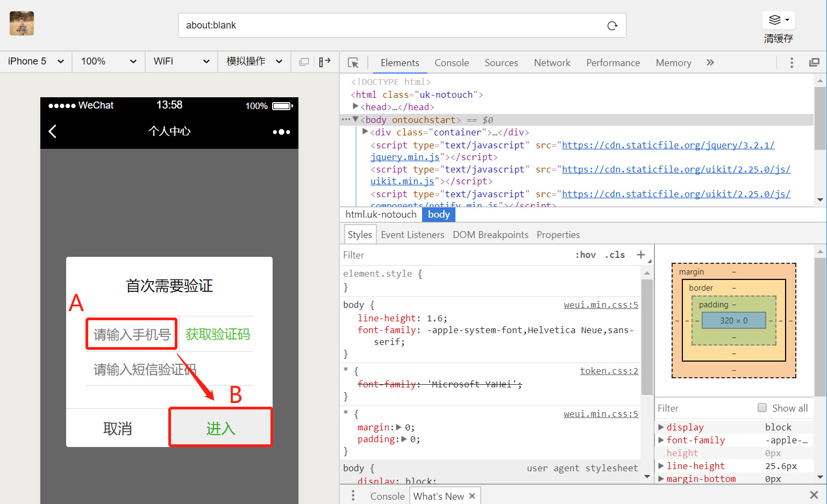Close the What's New tab
Screen dimensions: 827x504
pyautogui.click(x=472, y=496)
